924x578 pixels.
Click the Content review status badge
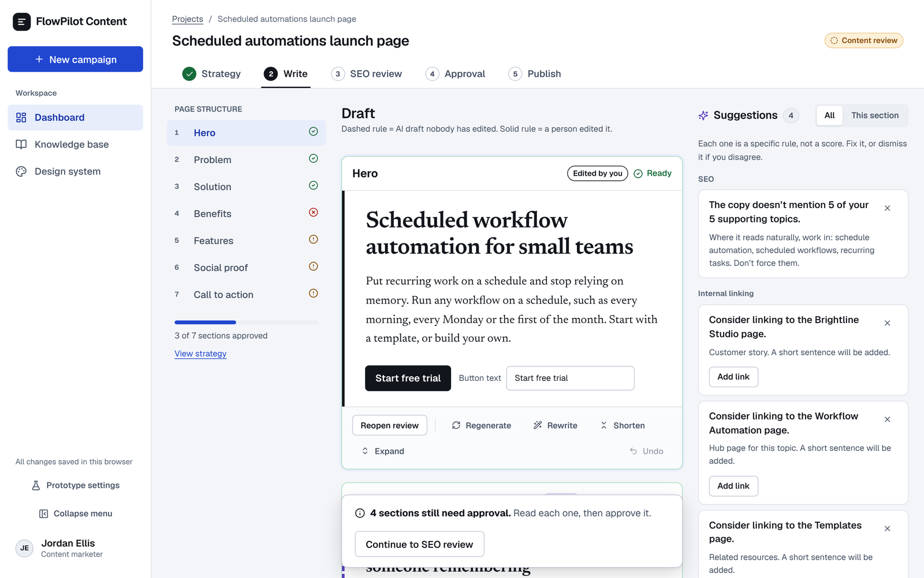(x=864, y=40)
